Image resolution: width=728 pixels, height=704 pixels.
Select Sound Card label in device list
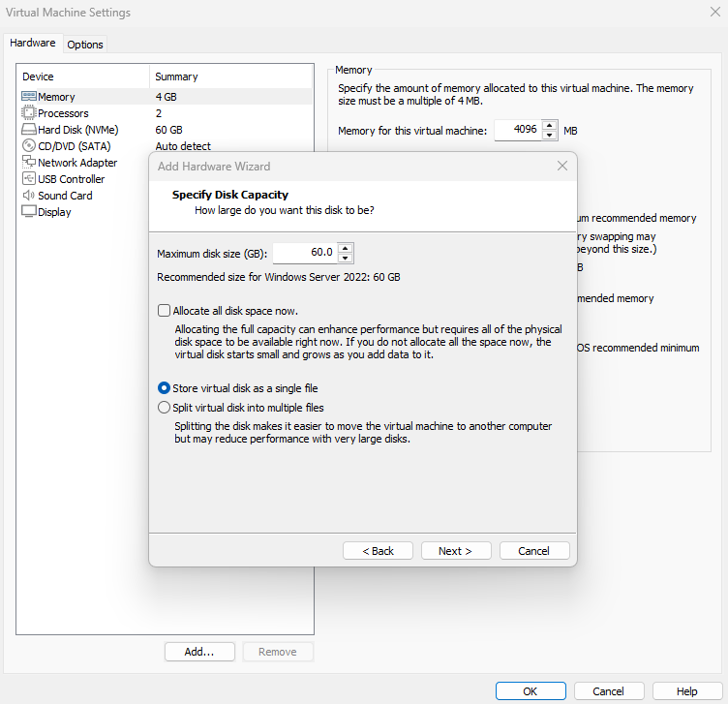point(65,196)
